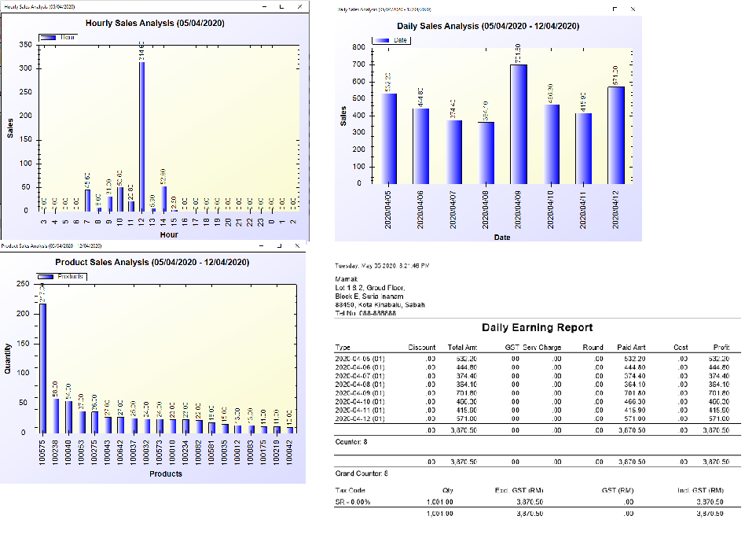Click the Daily Earning Report heading
The image size is (756, 538).
[x=537, y=327]
